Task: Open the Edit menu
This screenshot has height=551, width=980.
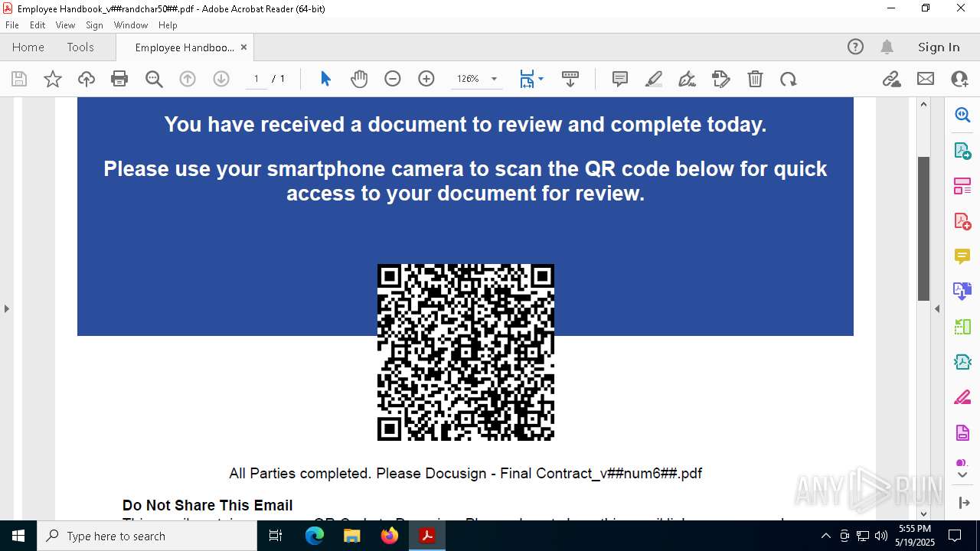Action: tap(38, 24)
